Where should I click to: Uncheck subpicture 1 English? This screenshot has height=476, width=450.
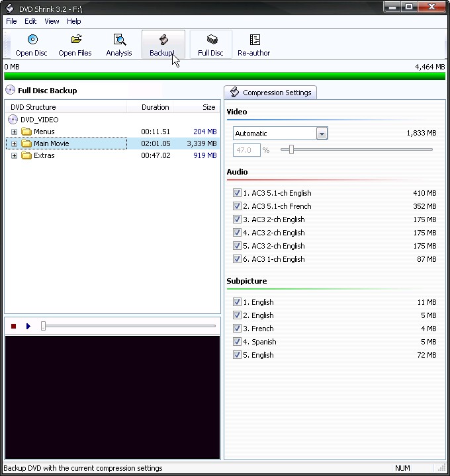tap(237, 301)
